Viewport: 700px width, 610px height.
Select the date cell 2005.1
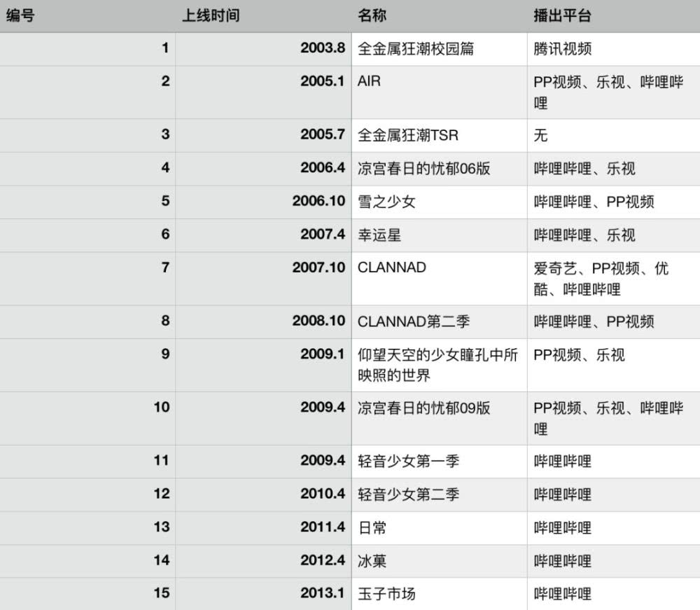[263, 92]
